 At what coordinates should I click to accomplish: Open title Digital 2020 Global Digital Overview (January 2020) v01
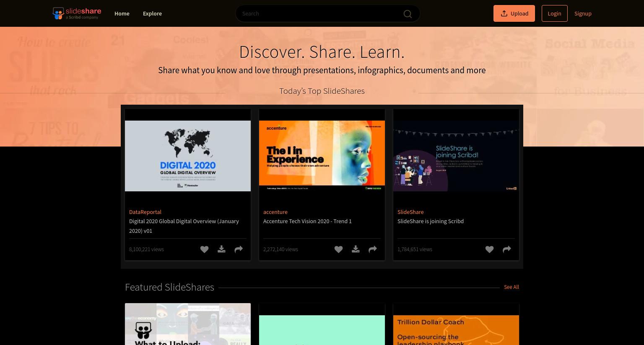tap(184, 226)
